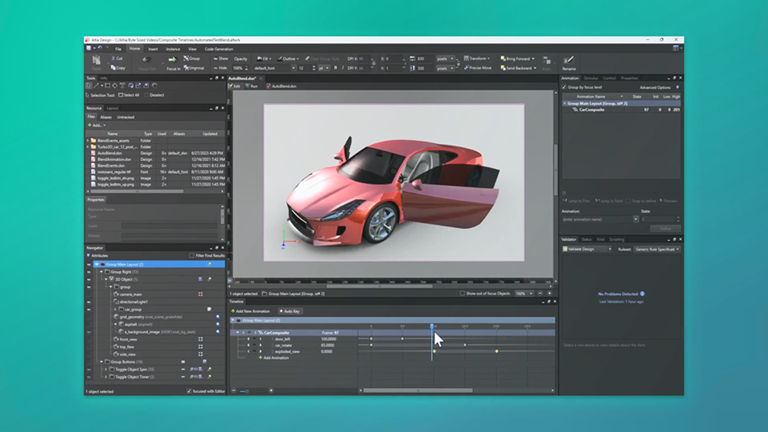Uncheck Group by focus level option
The width and height of the screenshot is (768, 432).
tap(564, 87)
